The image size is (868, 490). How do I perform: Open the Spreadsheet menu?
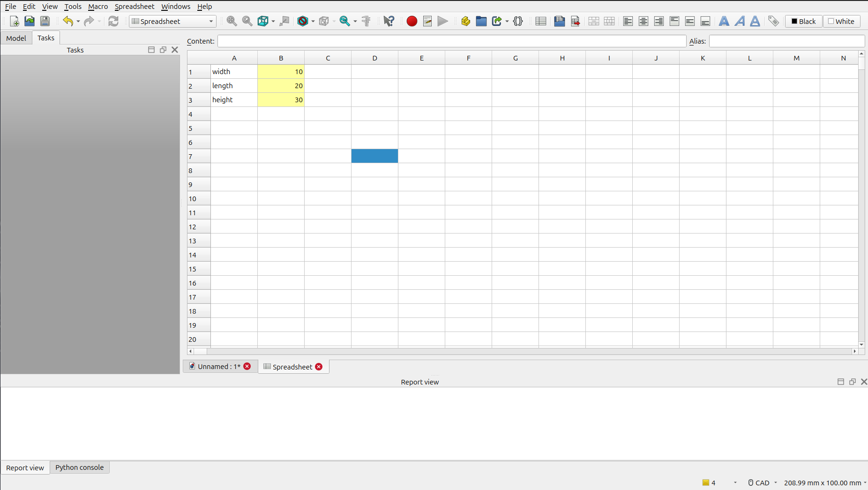(x=135, y=6)
